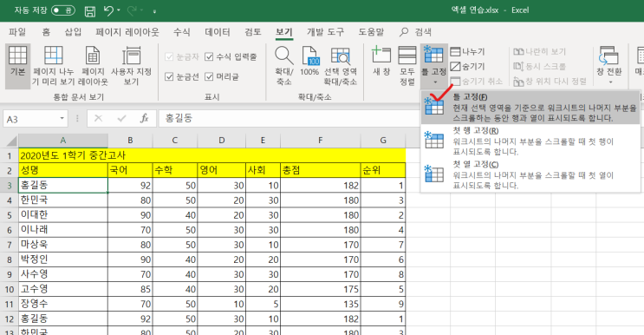Open 확대/축소 zoom dialog
This screenshot has height=335, width=644.
click(283, 66)
